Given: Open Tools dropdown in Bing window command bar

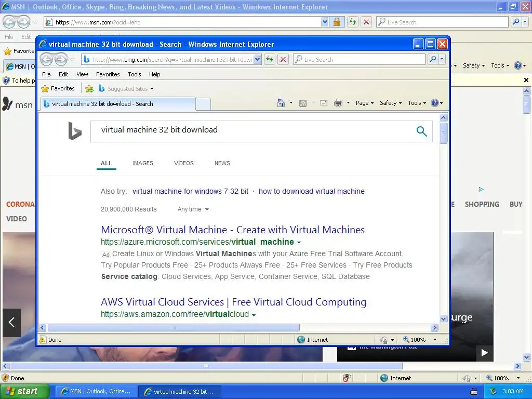Looking at the screenshot, I should click(417, 103).
